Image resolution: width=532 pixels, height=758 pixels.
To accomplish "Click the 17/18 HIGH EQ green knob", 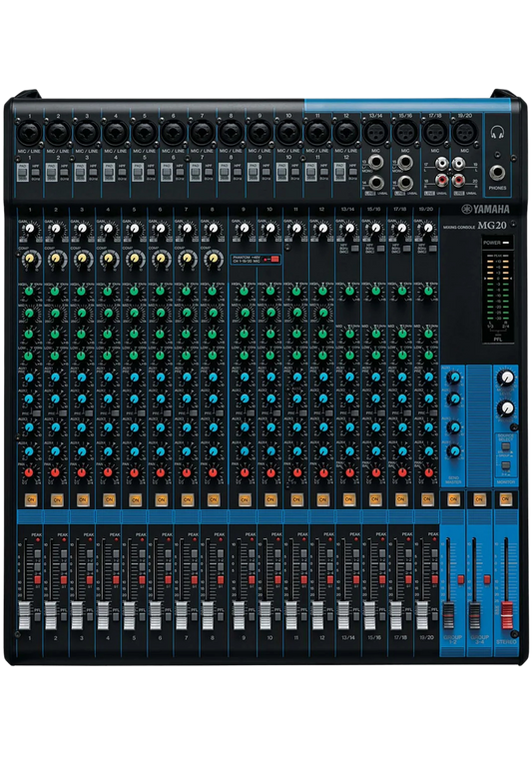I will click(401, 292).
